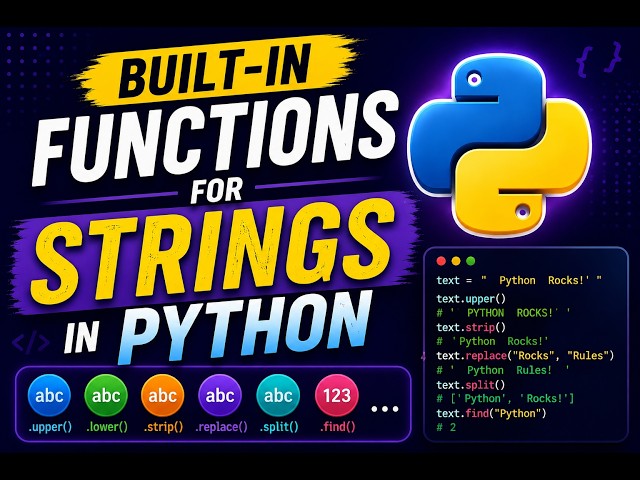Click the BUILT-IN title text
The height and width of the screenshot is (480, 640).
[215, 69]
